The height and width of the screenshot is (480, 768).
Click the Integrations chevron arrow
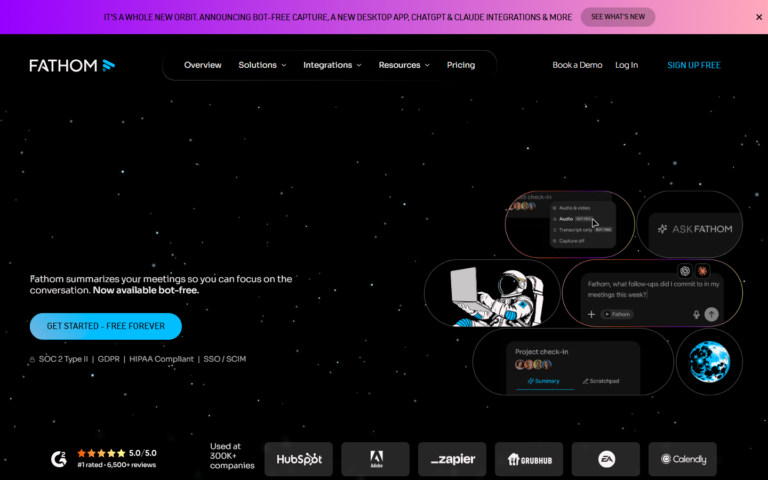(359, 65)
